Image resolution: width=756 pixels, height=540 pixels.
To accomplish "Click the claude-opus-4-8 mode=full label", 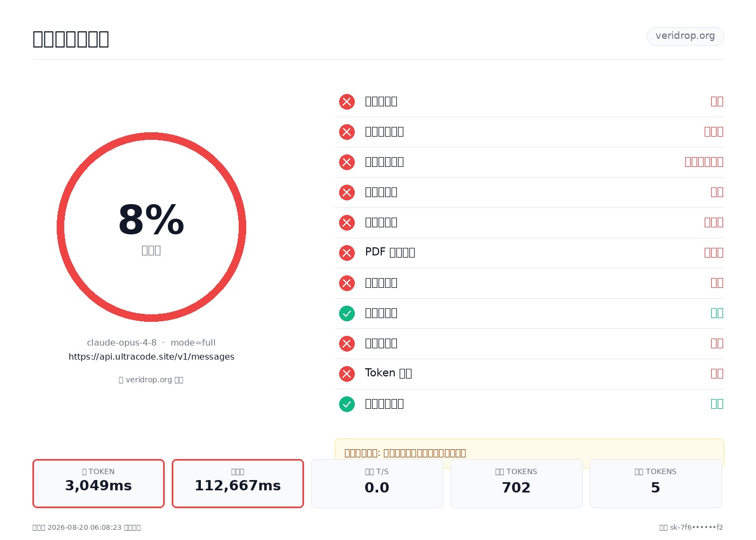I will pos(151,342).
